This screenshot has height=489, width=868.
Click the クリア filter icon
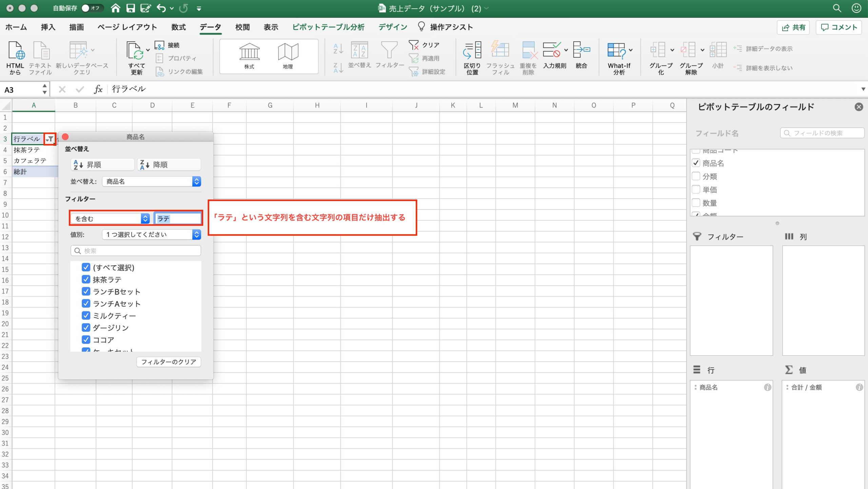tap(414, 45)
